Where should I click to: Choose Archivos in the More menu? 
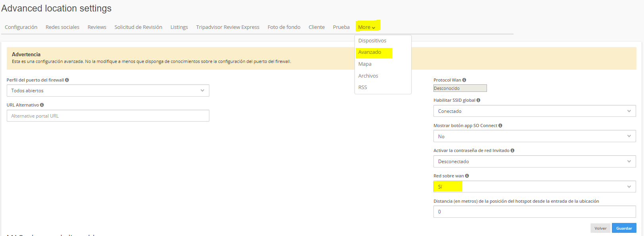368,76
